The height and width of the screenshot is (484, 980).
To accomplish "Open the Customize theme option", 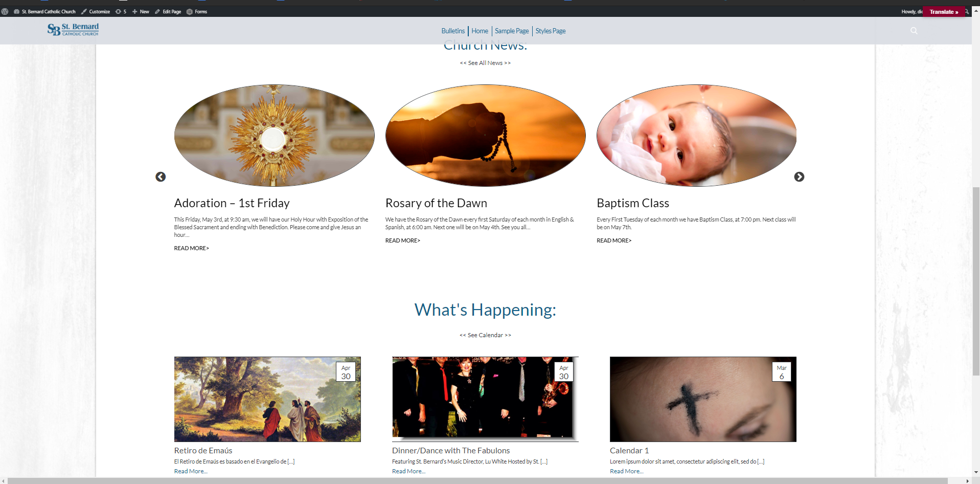I will 96,11.
